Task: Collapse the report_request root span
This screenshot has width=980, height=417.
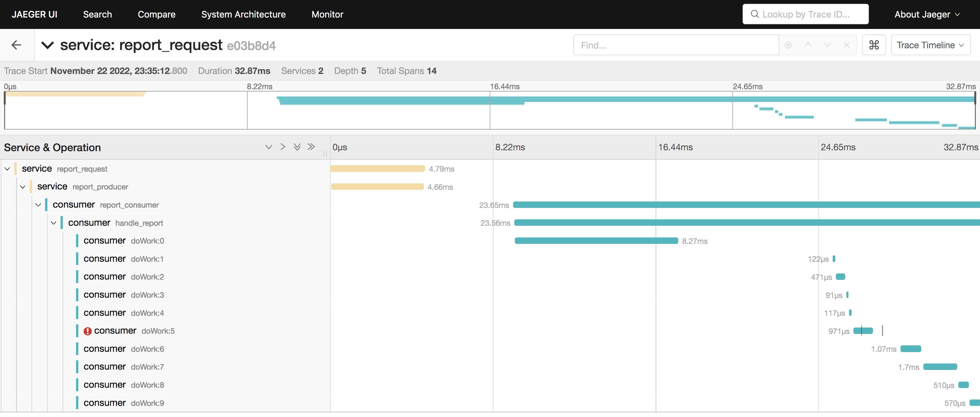Action: click(7, 169)
